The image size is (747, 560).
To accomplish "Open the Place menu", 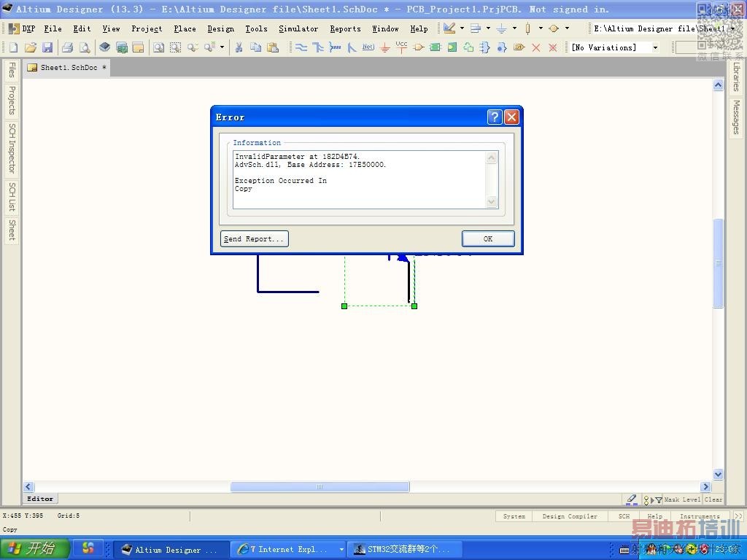I will coord(185,28).
